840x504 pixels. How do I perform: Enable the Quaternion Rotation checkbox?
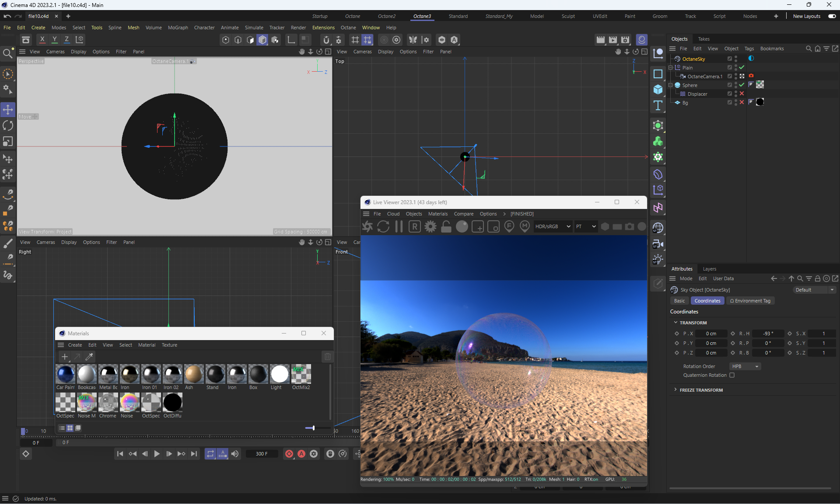732,375
